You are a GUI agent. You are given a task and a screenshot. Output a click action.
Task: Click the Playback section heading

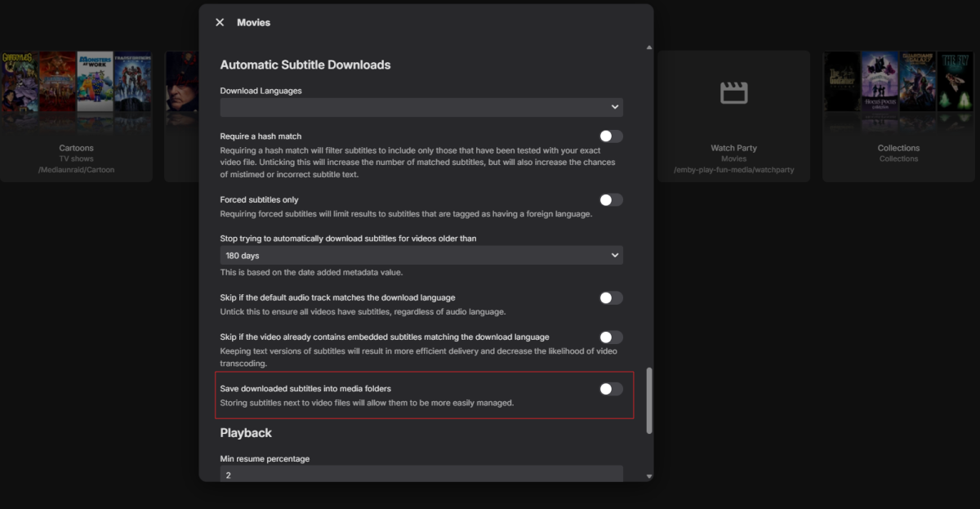tap(246, 433)
